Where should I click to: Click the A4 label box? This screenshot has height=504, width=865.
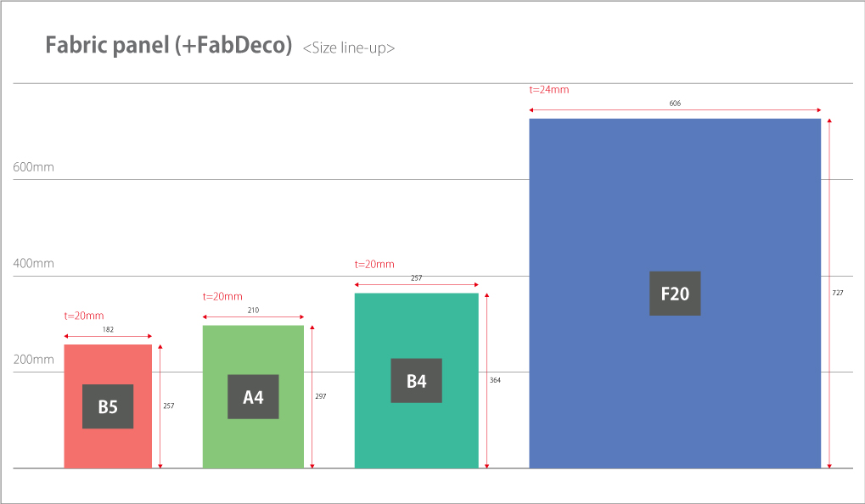tap(253, 396)
